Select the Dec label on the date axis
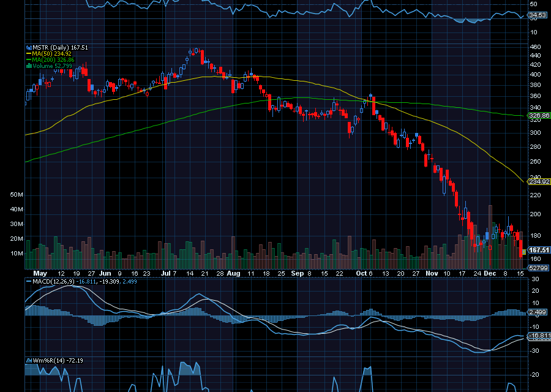 tap(490, 274)
